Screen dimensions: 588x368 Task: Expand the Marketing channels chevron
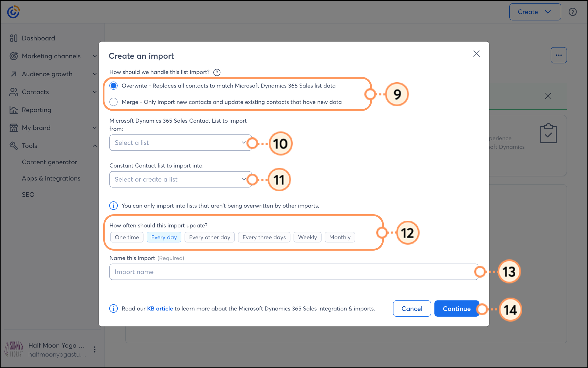click(x=95, y=56)
